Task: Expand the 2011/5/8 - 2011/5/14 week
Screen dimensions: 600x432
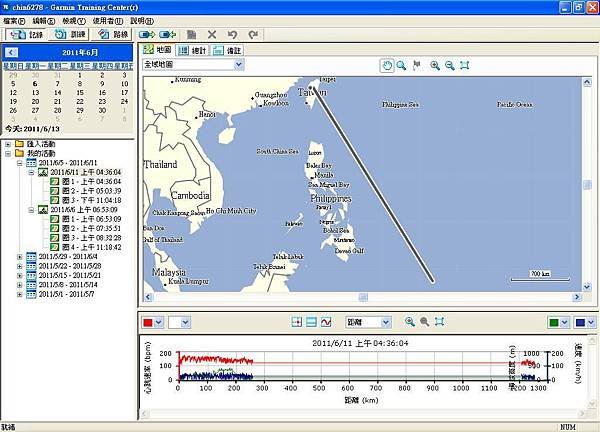Action: coord(20,285)
